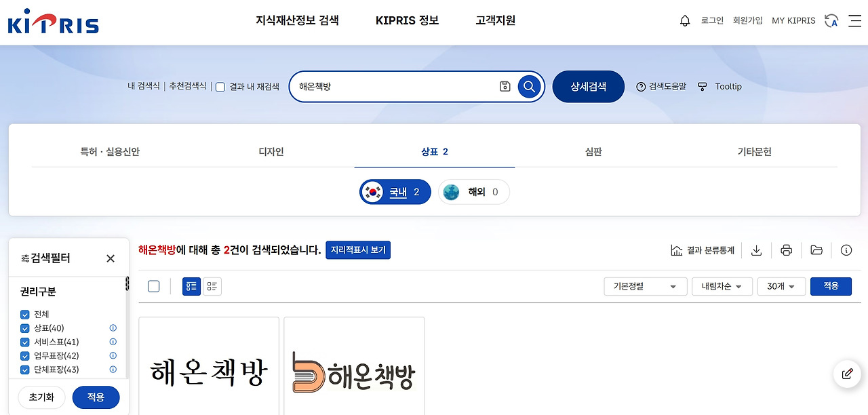Switch to the compact list view
The width and height of the screenshot is (868, 415).
[212, 286]
